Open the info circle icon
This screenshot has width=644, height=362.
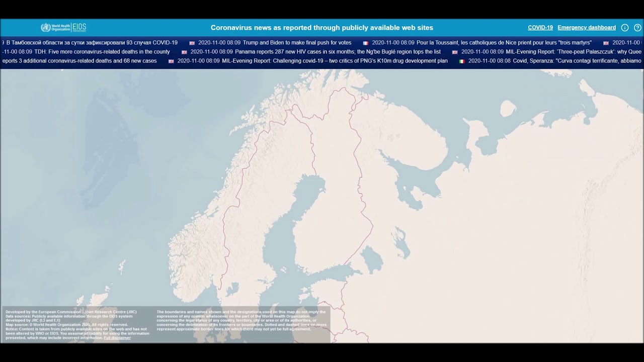tap(625, 28)
